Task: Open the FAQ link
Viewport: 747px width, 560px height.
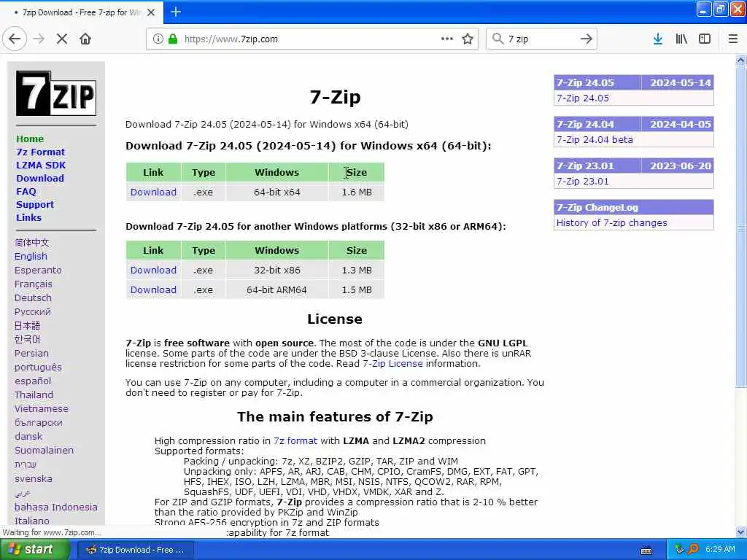Action: coord(26,192)
